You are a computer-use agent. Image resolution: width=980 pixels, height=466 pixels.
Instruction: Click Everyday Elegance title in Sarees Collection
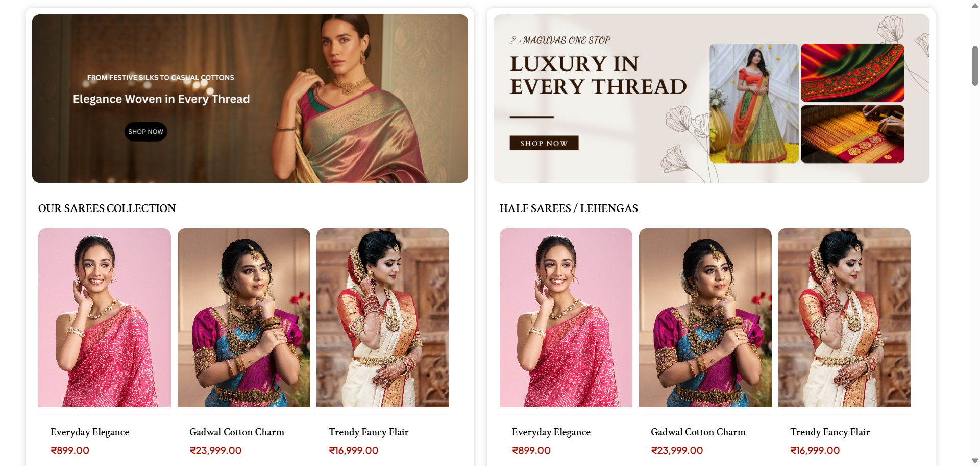pos(90,432)
